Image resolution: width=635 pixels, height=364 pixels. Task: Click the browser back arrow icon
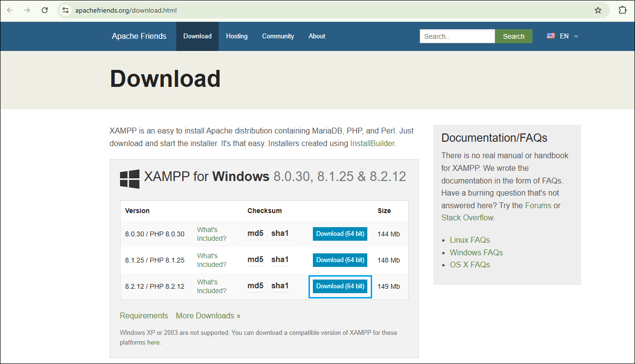(10, 10)
